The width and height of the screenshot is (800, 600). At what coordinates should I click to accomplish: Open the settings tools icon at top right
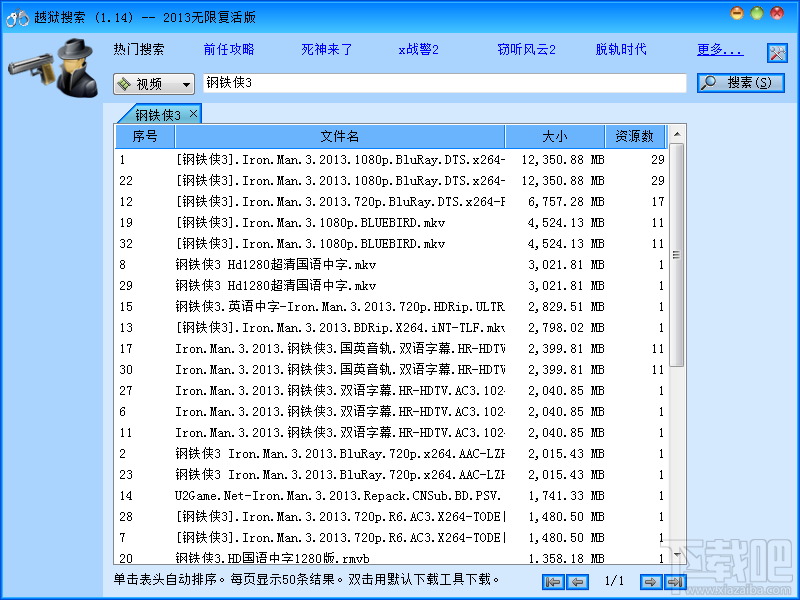pyautogui.click(x=777, y=53)
